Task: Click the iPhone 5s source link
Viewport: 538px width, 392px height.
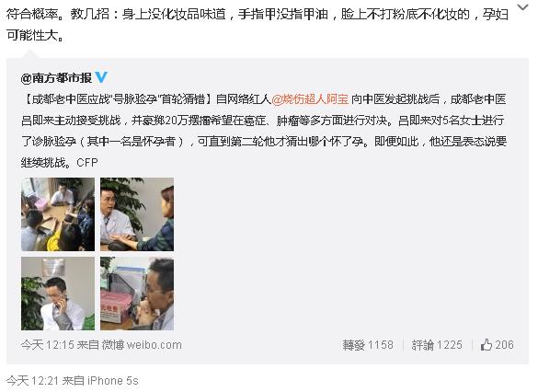Action: [113, 380]
